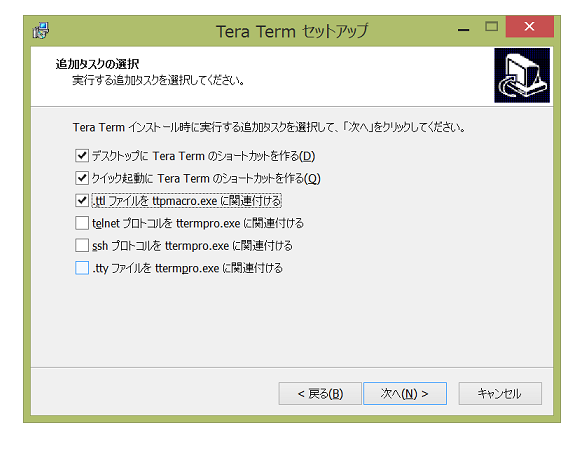The image size is (583, 454).
Task: Enable ssh protocol association with ttermpro.exe
Action: [82, 245]
